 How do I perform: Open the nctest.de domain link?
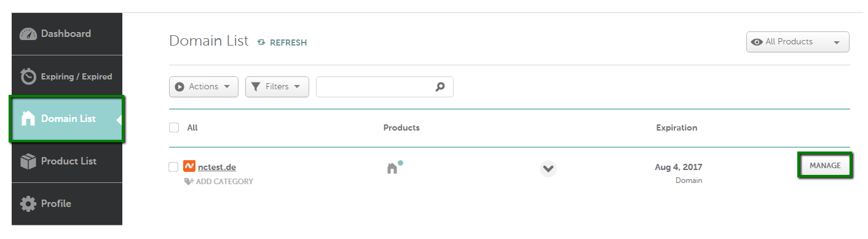coord(217,167)
